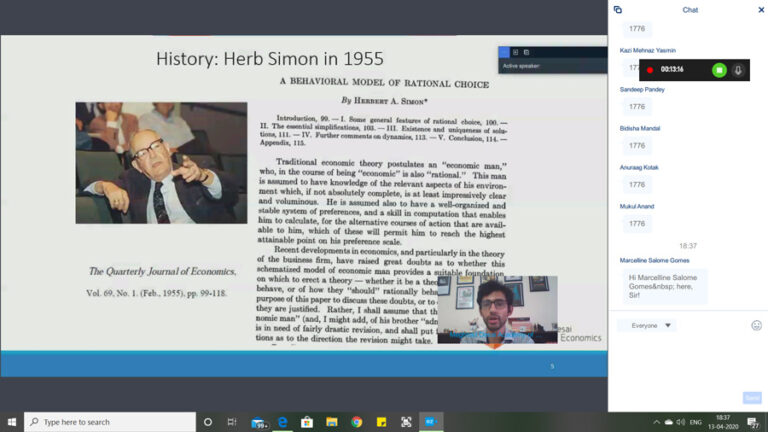This screenshot has width=768, height=432.
Task: Switch to the middle video layout icon
Action: [x=515, y=52]
